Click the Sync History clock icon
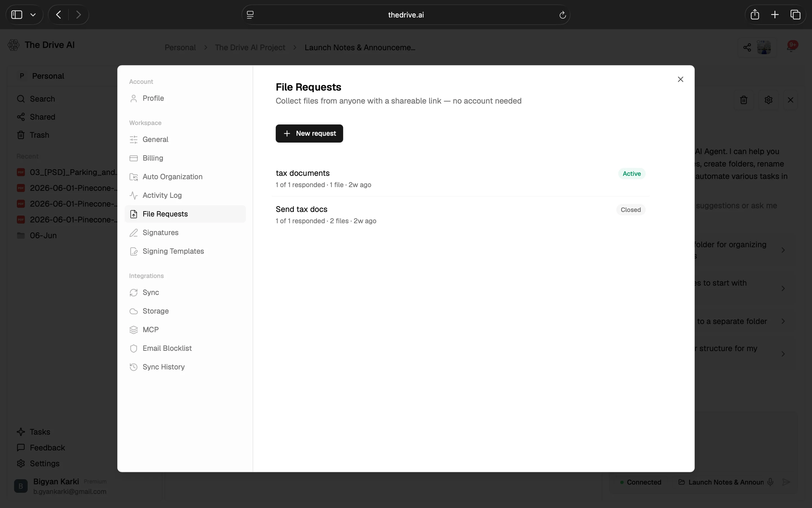Viewport: 812px width, 508px height. pyautogui.click(x=134, y=367)
